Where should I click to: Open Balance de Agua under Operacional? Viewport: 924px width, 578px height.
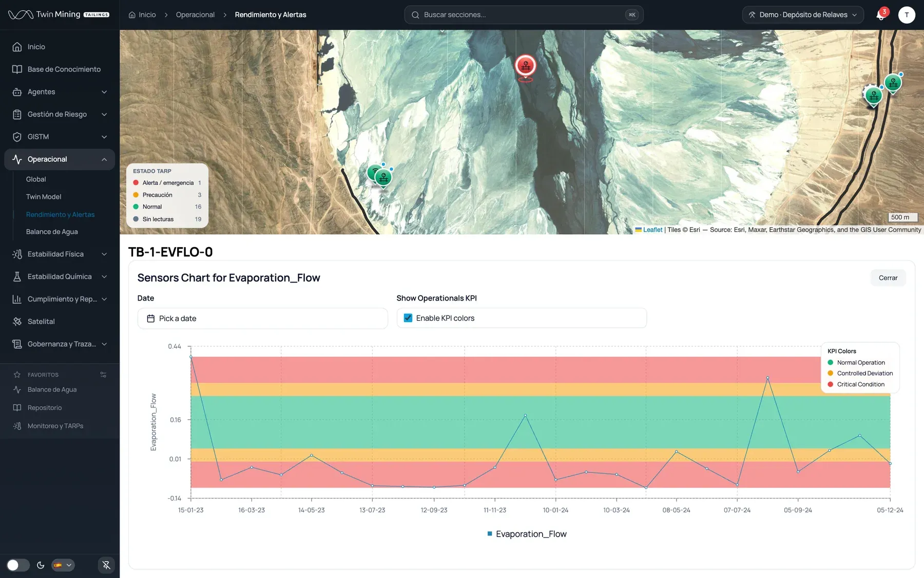click(52, 232)
